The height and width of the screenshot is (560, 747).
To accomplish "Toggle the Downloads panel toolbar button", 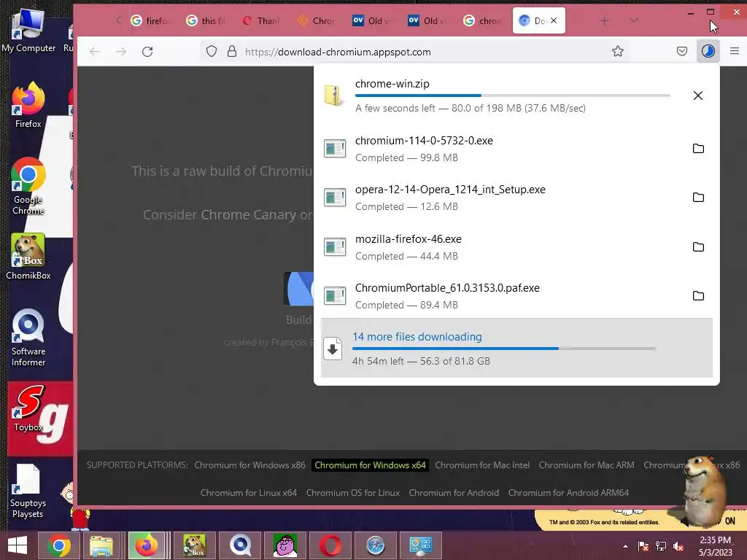I will pos(708,51).
